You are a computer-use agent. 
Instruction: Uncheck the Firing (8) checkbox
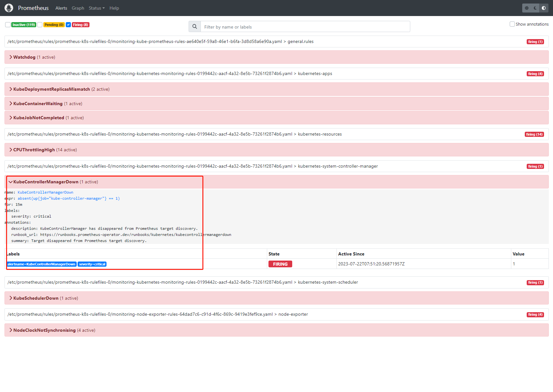68,25
